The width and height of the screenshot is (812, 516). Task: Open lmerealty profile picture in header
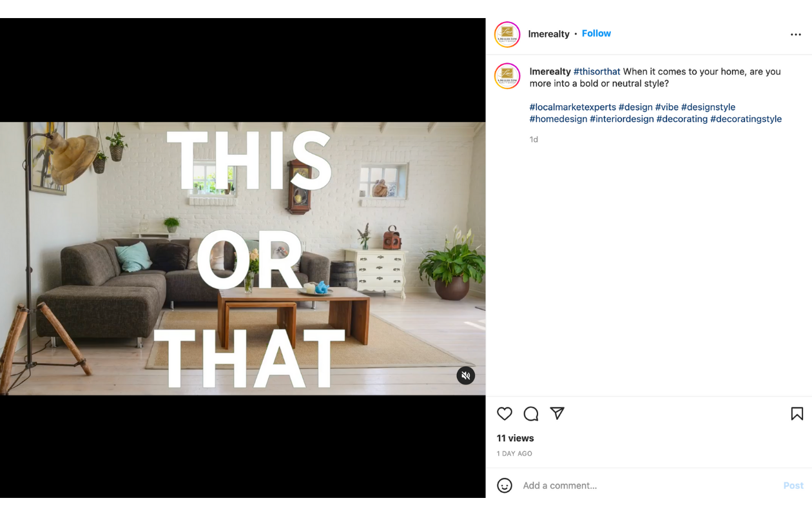pos(507,35)
